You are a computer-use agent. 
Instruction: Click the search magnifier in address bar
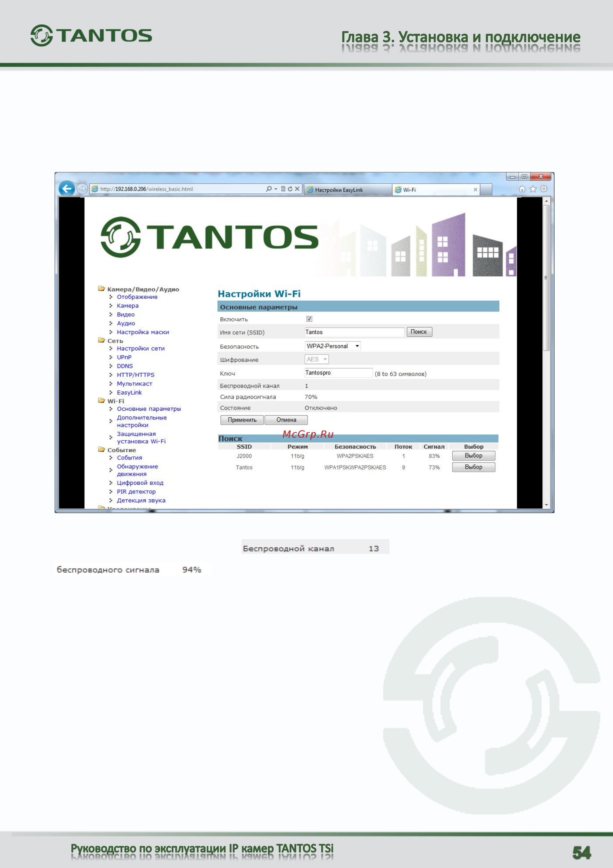click(269, 189)
